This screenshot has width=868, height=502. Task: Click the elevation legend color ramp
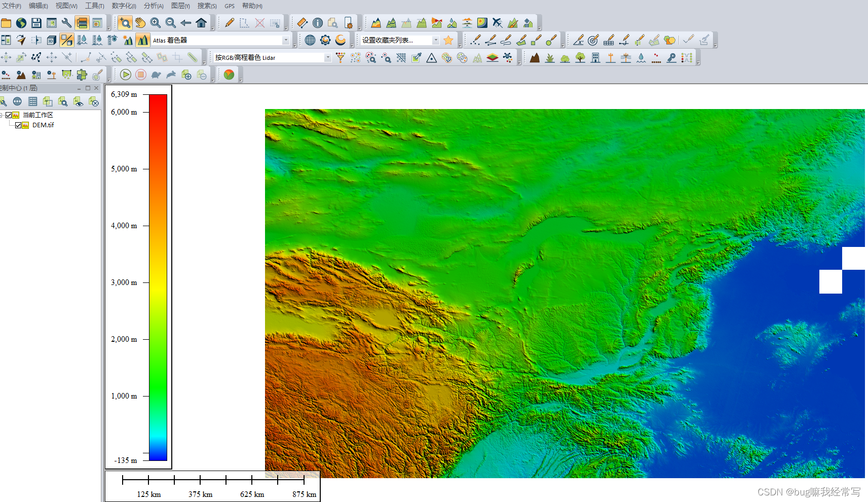pos(158,277)
